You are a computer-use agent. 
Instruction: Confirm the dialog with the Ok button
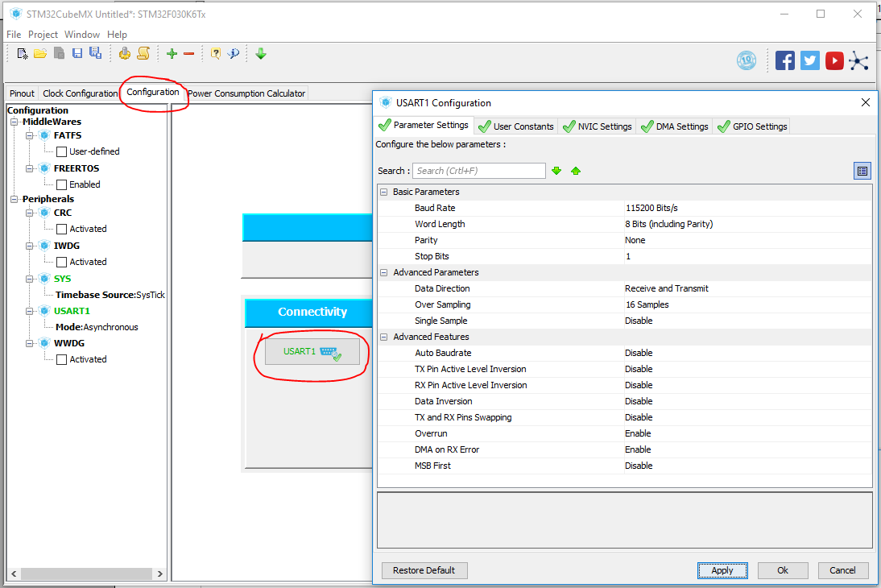(783, 570)
